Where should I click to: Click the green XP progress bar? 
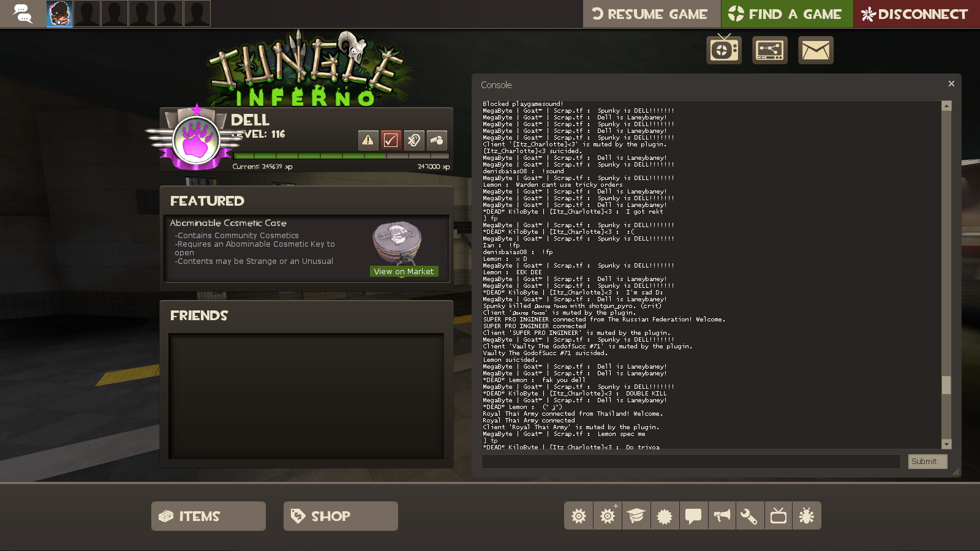click(x=341, y=156)
